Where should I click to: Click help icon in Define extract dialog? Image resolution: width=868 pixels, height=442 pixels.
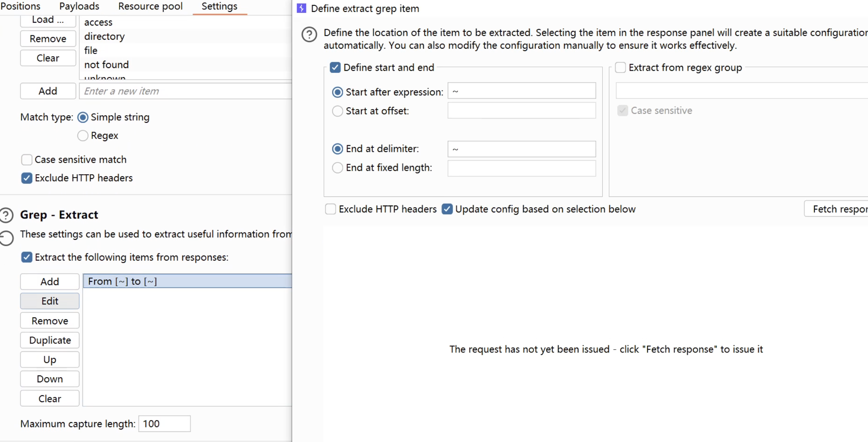click(x=309, y=35)
